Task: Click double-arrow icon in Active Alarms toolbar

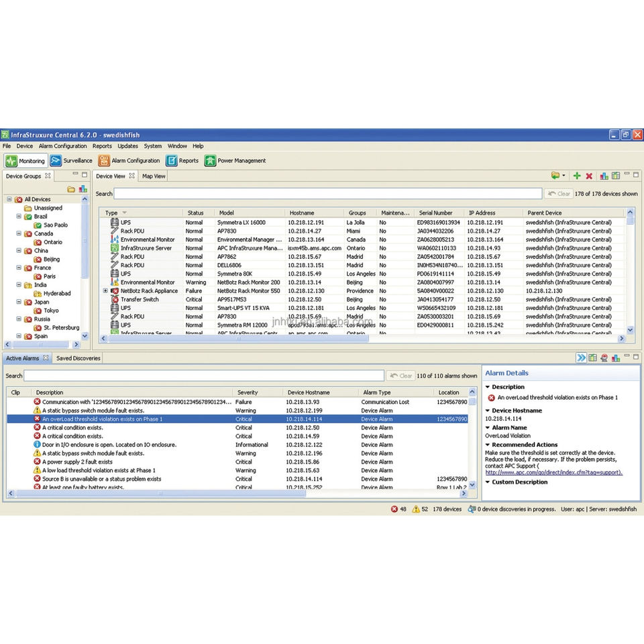Action: point(581,358)
